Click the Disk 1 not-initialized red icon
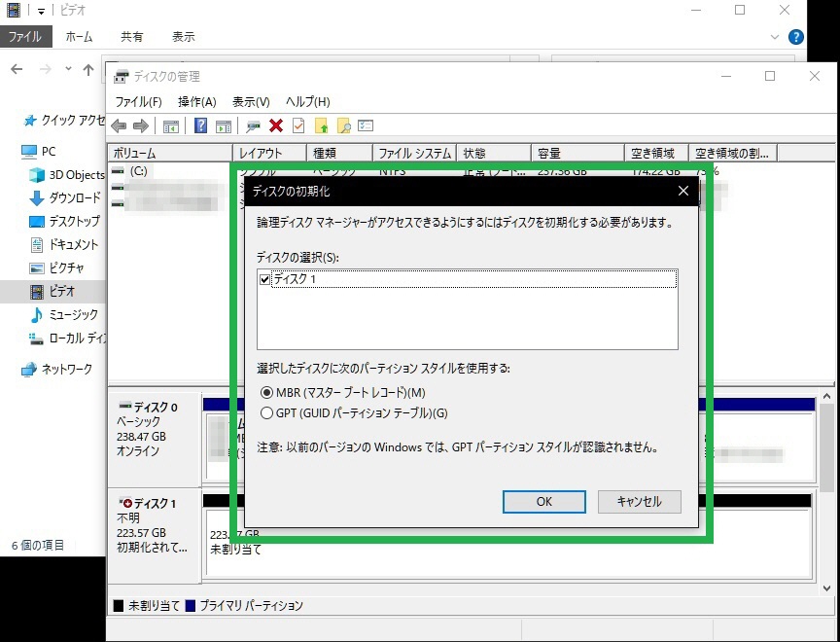840x642 pixels. [125, 503]
